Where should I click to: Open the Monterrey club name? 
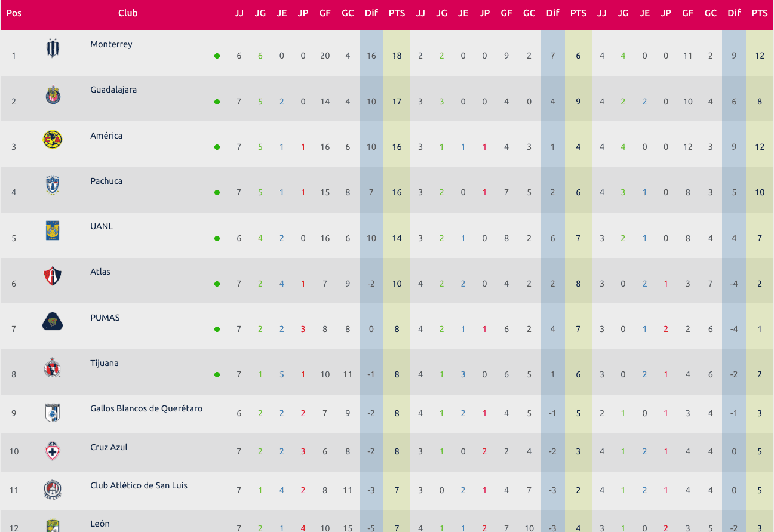[x=111, y=44]
